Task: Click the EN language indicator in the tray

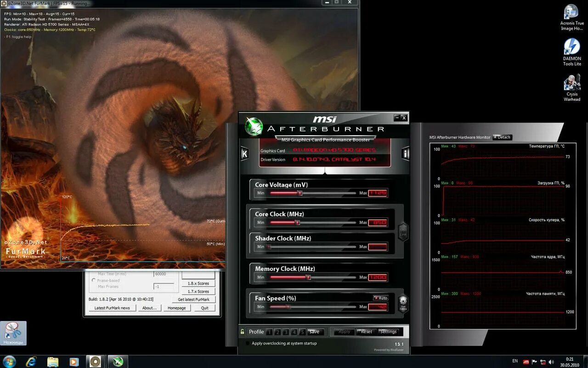Action: [x=515, y=361]
